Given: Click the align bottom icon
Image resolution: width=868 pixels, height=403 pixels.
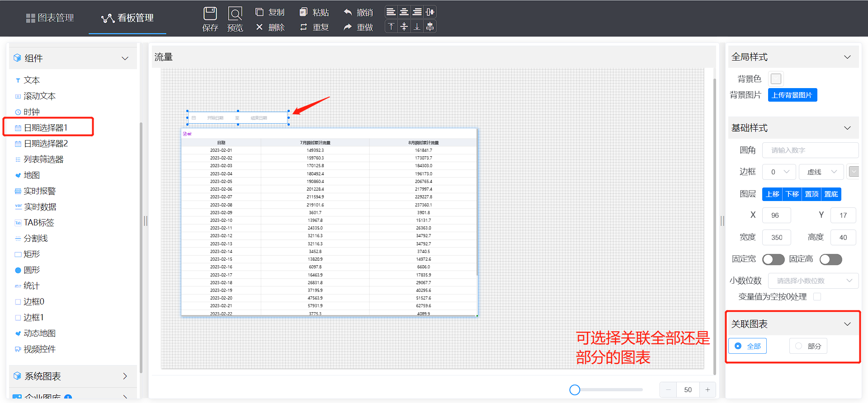Looking at the screenshot, I should (x=417, y=27).
